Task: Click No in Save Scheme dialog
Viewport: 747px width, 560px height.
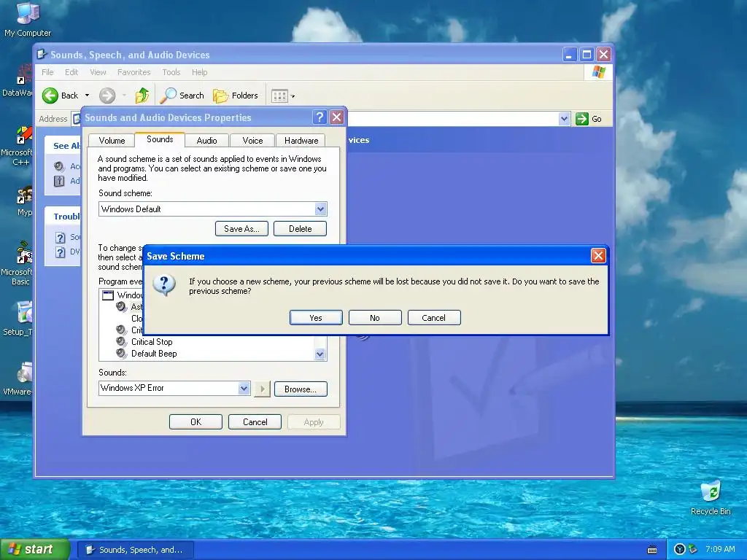Action: coord(375,318)
